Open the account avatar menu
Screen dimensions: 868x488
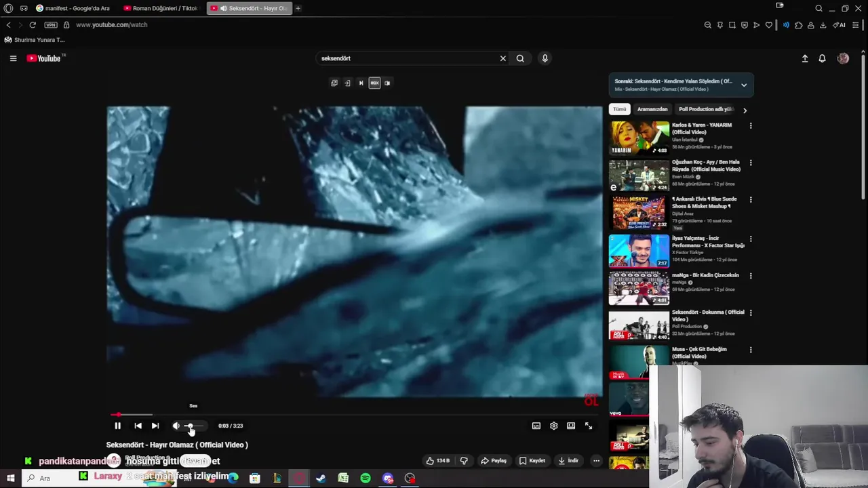843,58
